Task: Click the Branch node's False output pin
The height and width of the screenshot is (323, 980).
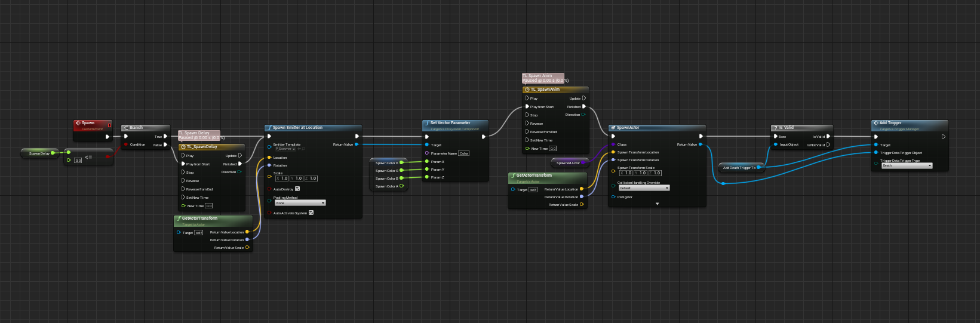Action: coord(165,145)
